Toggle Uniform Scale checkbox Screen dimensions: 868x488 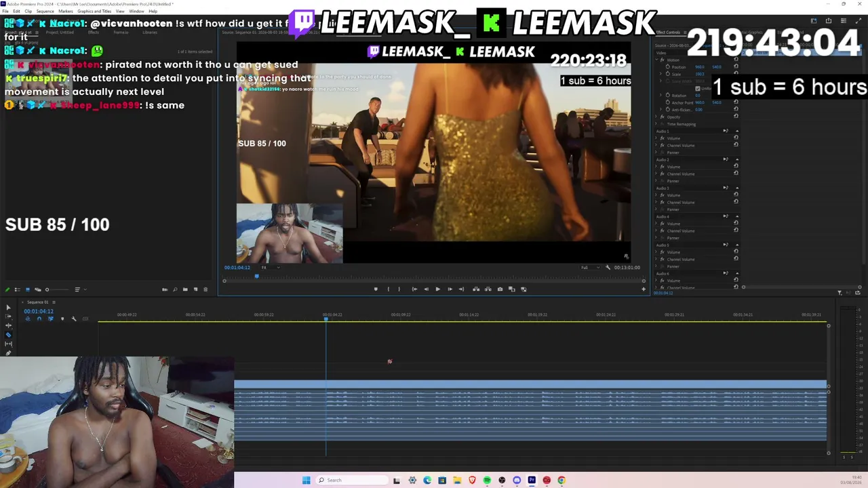click(698, 88)
